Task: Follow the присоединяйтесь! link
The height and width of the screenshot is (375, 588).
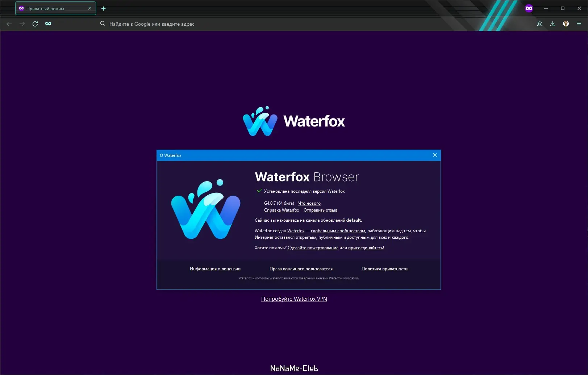Action: click(x=366, y=248)
